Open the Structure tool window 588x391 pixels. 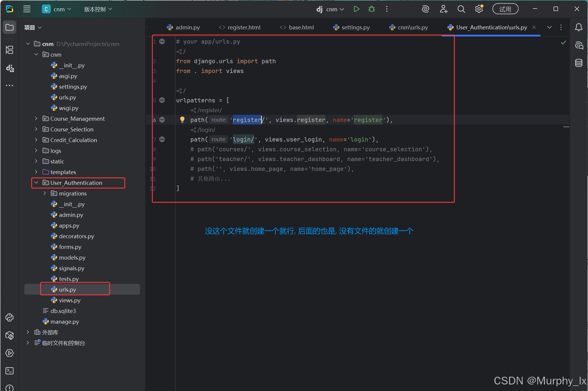(x=10, y=50)
